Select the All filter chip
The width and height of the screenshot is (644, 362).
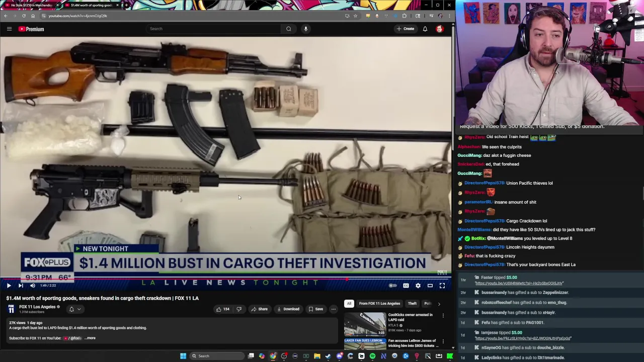coord(349,303)
